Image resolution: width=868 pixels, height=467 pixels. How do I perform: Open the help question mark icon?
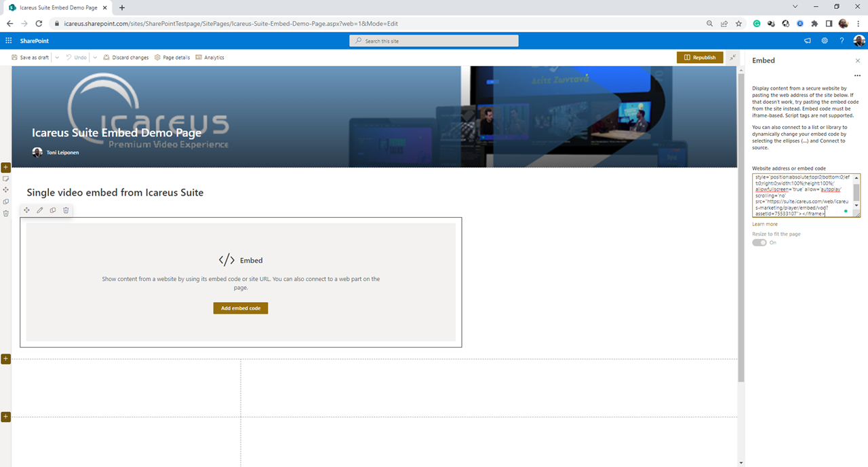coord(842,41)
